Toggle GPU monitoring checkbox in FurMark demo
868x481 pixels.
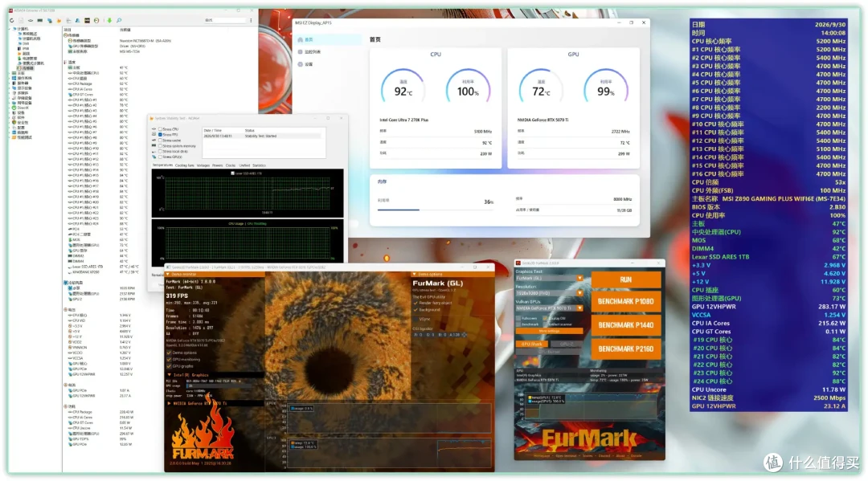pyautogui.click(x=170, y=360)
